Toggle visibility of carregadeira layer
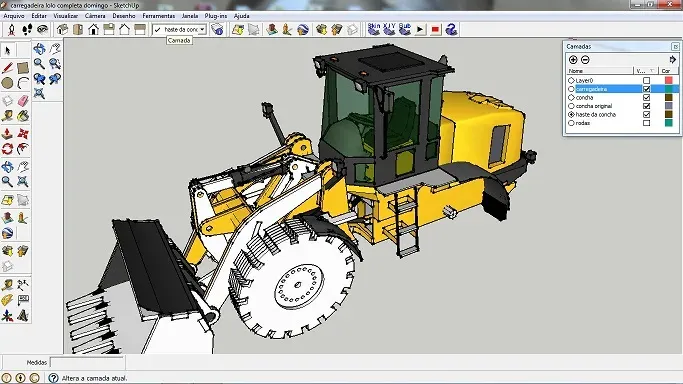Viewport: 683px width, 384px height. pyautogui.click(x=646, y=89)
